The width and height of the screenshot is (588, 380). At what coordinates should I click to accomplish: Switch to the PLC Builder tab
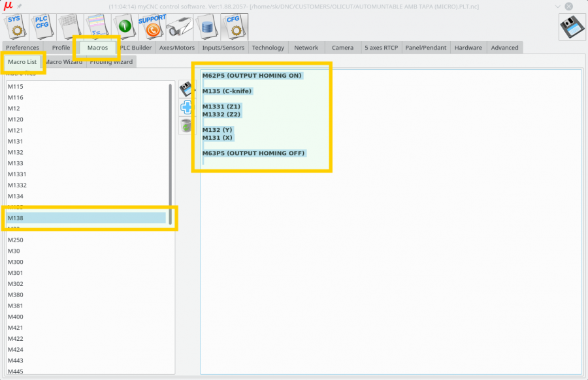click(136, 48)
